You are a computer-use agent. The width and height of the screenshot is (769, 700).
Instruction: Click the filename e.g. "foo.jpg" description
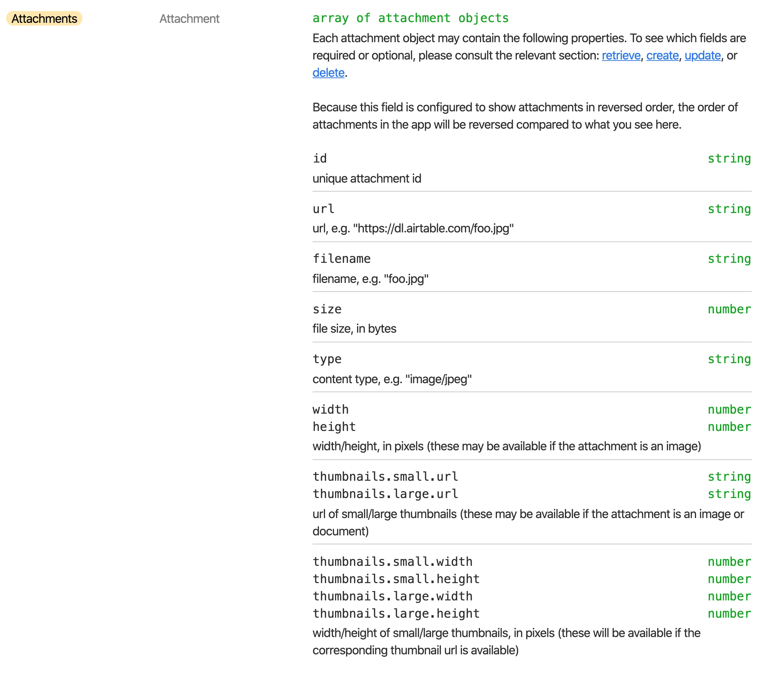pyautogui.click(x=370, y=279)
